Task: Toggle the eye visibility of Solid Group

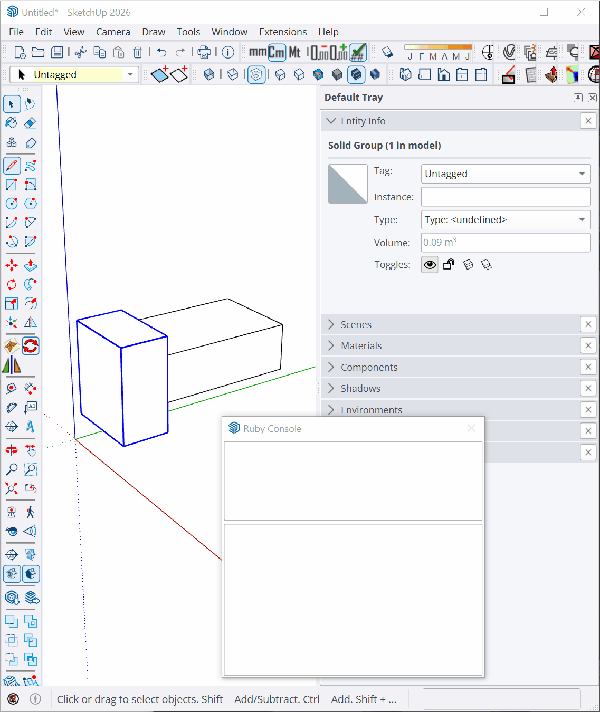Action: (430, 265)
